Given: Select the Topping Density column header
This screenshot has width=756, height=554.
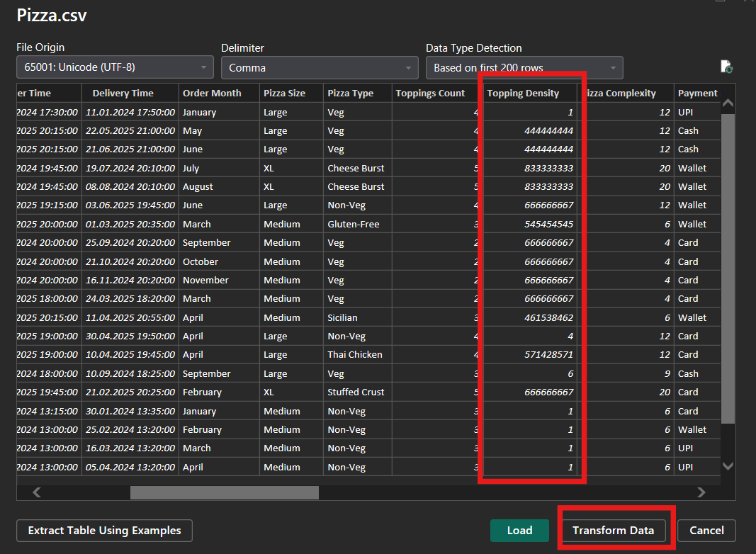Looking at the screenshot, I should tap(523, 93).
